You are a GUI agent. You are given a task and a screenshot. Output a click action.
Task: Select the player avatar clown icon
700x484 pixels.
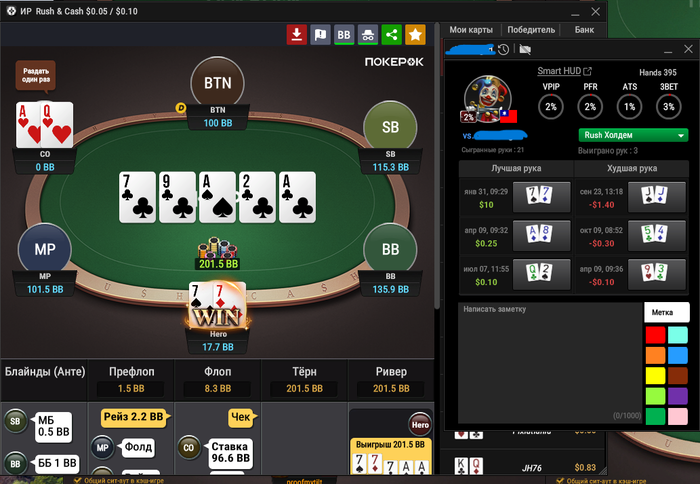pyautogui.click(x=487, y=99)
